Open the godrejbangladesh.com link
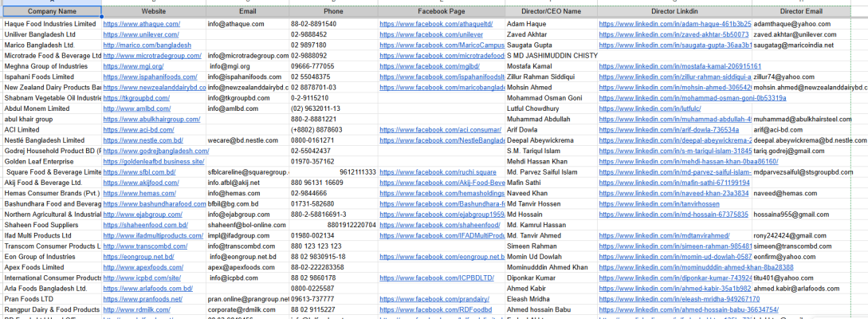Viewport: 868px width, 319px height. [x=155, y=151]
